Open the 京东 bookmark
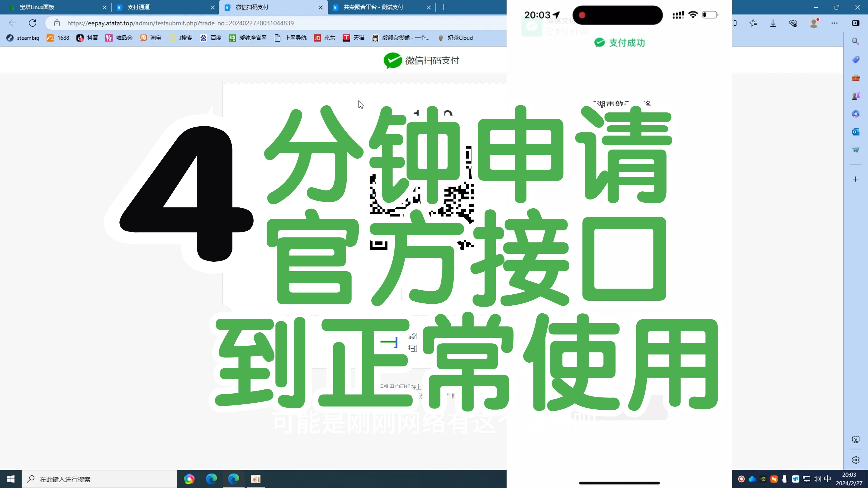 click(325, 38)
